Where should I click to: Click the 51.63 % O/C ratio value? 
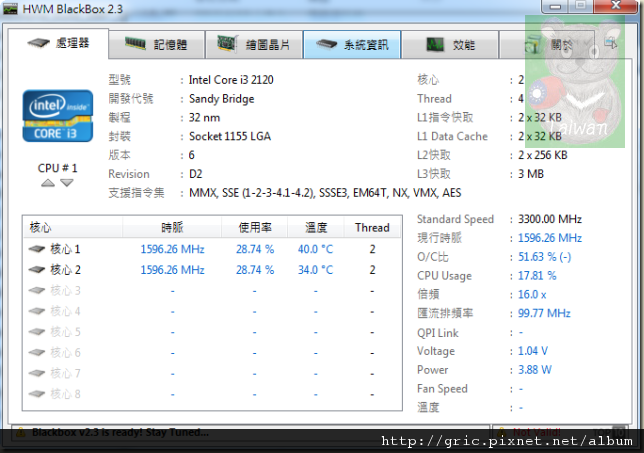[x=544, y=257]
